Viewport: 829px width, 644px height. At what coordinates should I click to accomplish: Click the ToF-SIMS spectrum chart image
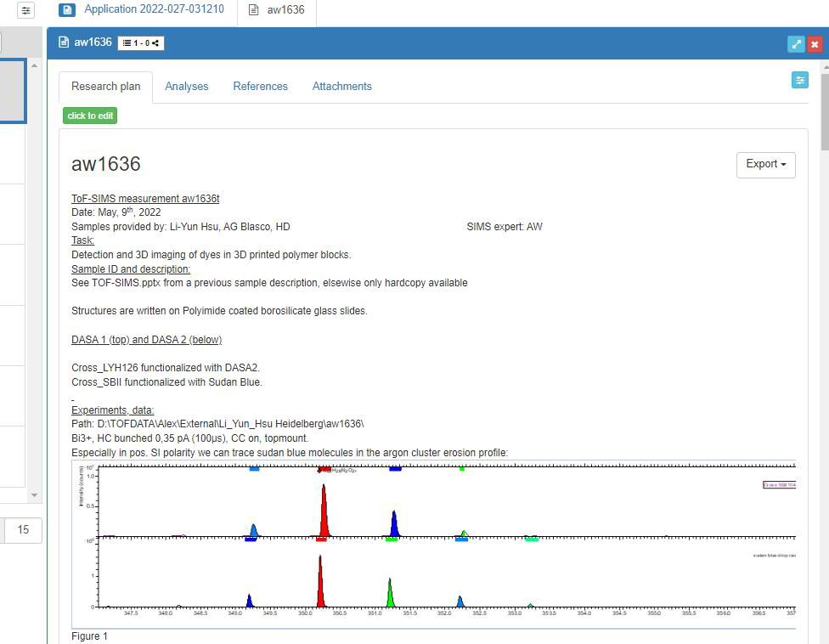coord(433,543)
